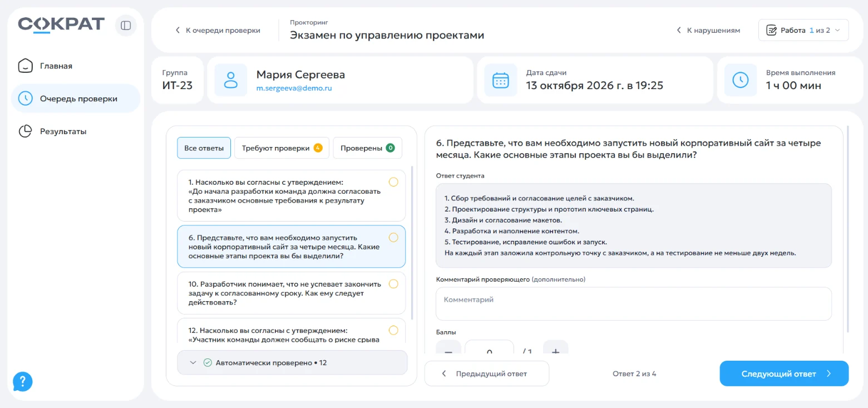Click status circle on question 12
Image resolution: width=868 pixels, height=408 pixels.
[x=393, y=330]
